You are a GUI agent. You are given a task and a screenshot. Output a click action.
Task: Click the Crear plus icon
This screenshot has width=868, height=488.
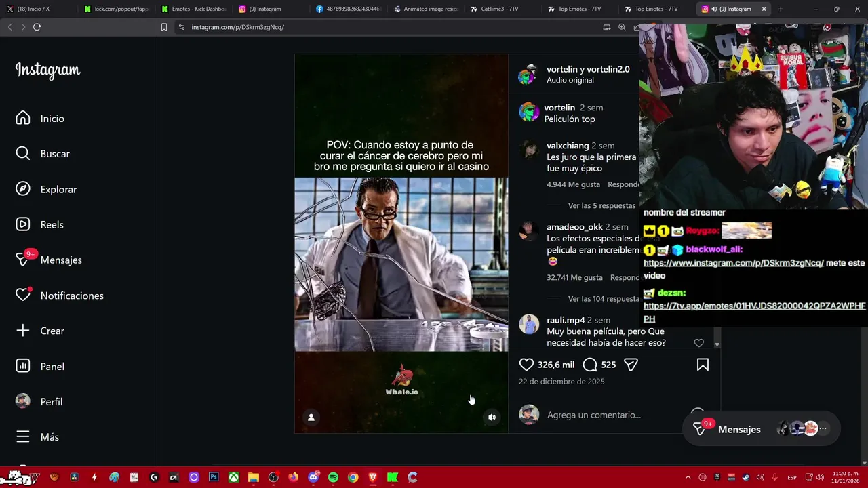[23, 331]
